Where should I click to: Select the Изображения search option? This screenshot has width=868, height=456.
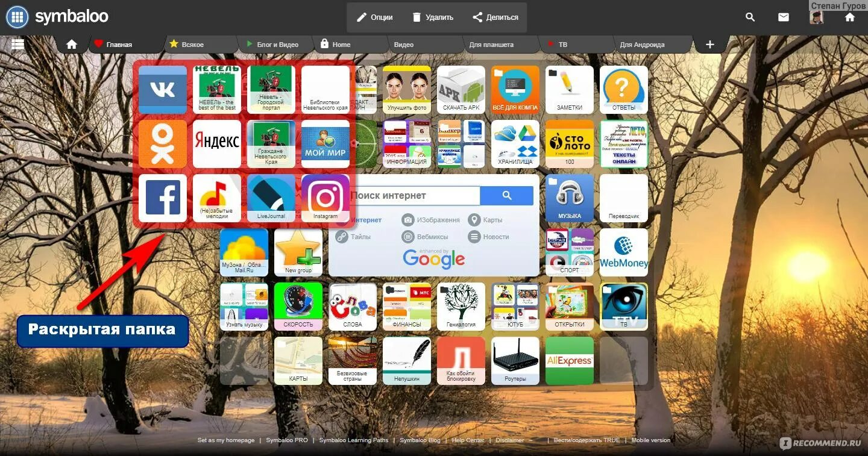431,220
